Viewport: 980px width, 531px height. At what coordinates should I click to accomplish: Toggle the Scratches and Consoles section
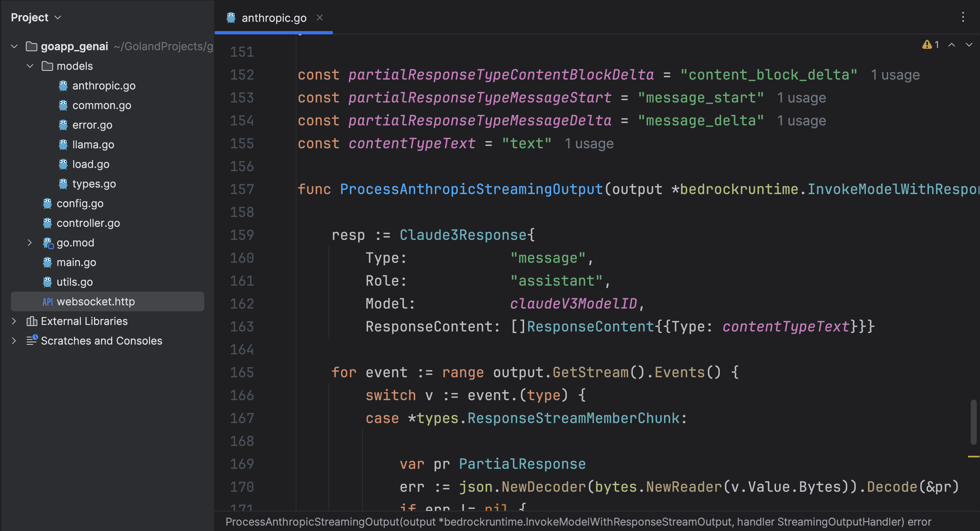coord(14,340)
